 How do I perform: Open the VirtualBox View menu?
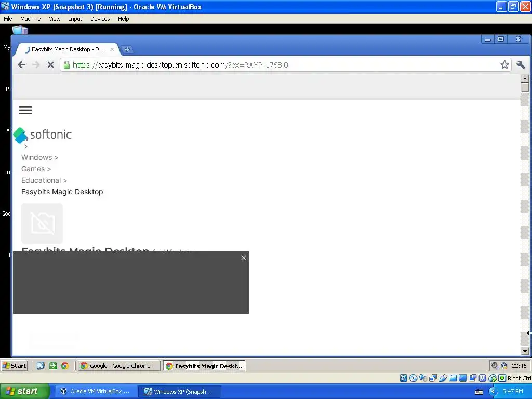[55, 19]
